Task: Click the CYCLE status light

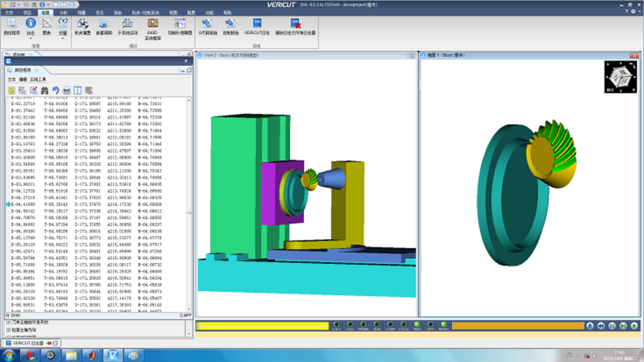Action: click(x=404, y=325)
